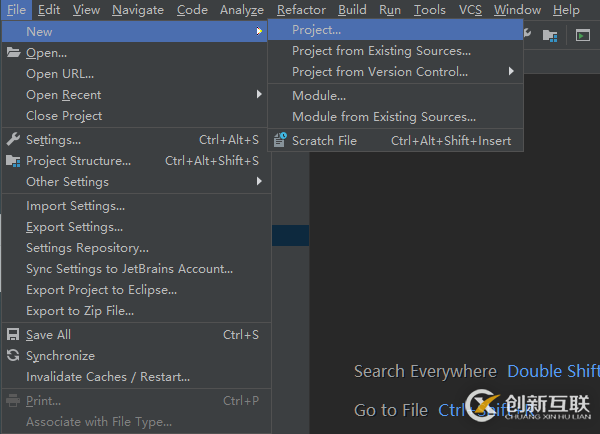Expand Project from Version Control submenu arrow

pos(512,72)
